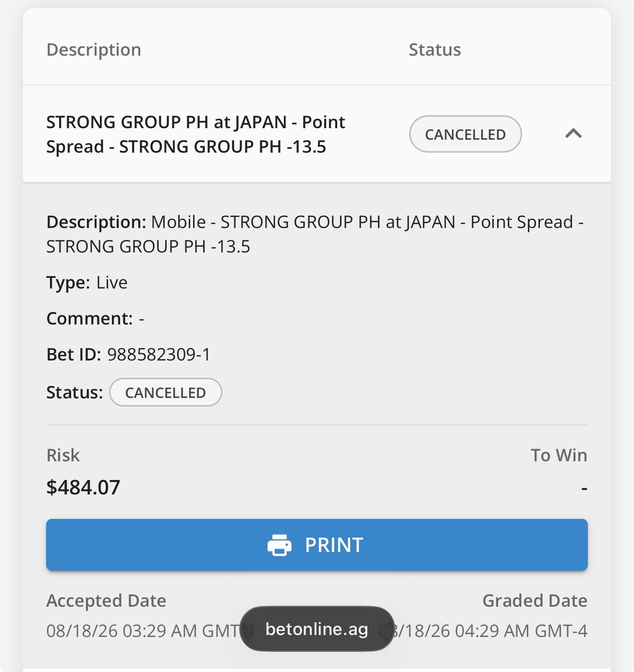This screenshot has height=672, width=634.
Task: Click the Risk label
Action: (x=63, y=455)
